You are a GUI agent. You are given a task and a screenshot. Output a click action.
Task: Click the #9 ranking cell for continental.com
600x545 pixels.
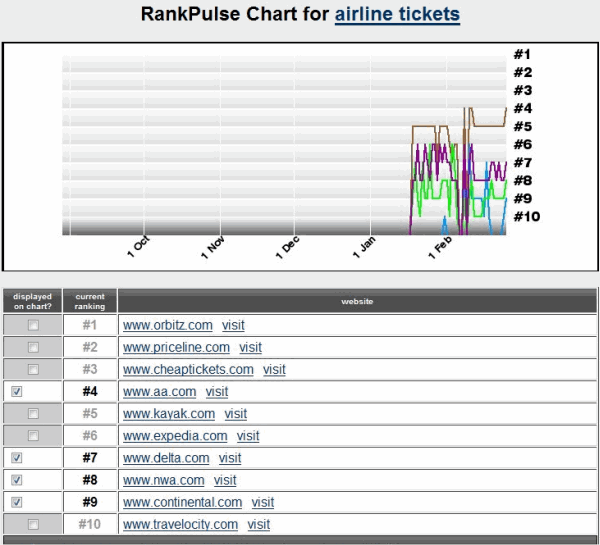pos(90,502)
